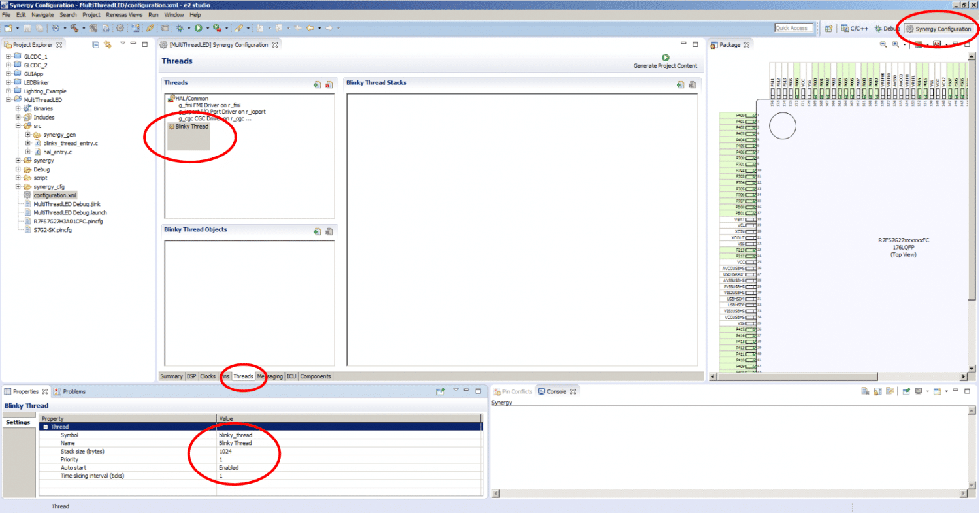980x513 pixels.
Task: Switch to the C/C++ perspective
Action: [855, 29]
